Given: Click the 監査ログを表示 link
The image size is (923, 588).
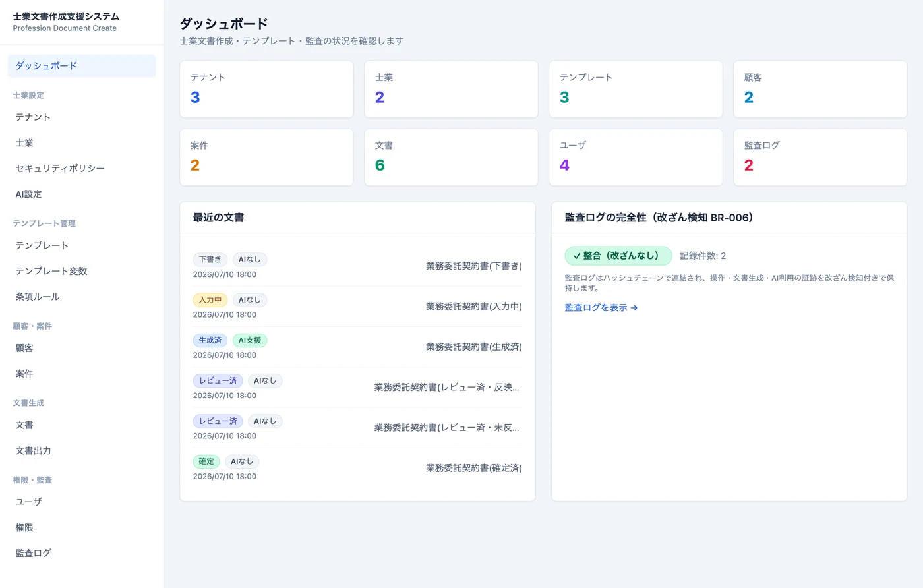Looking at the screenshot, I should (x=601, y=308).
